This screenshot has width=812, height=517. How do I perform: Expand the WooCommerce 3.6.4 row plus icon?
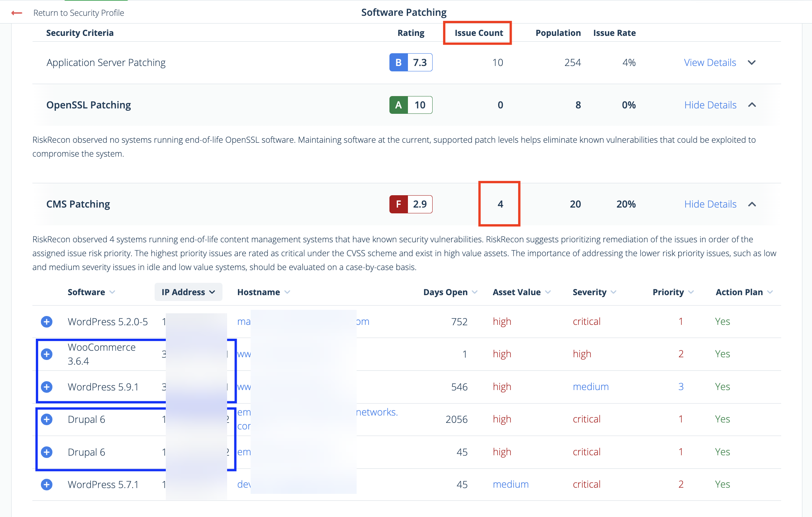[x=47, y=354]
